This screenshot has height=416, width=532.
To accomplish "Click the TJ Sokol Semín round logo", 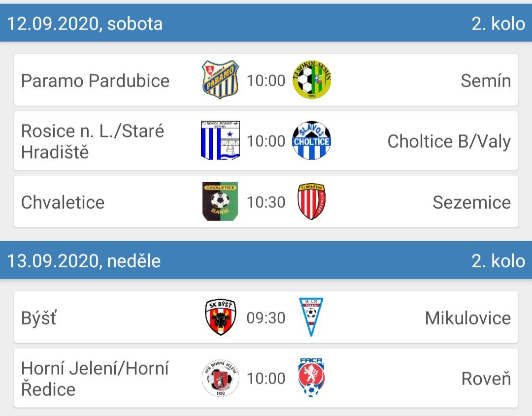I will coord(311,80).
